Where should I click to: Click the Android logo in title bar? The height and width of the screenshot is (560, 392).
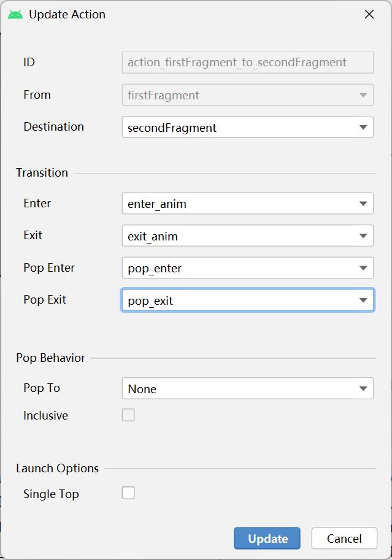pos(15,15)
